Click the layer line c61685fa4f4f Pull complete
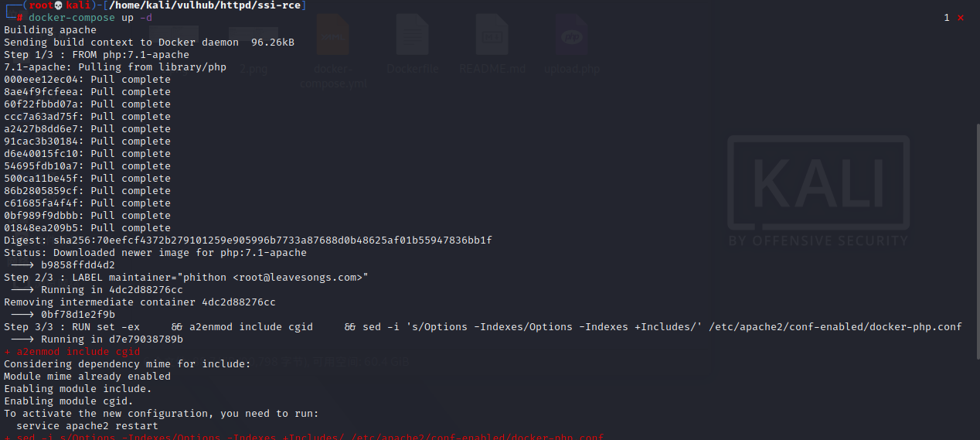The image size is (980, 440). pyautogui.click(x=87, y=203)
